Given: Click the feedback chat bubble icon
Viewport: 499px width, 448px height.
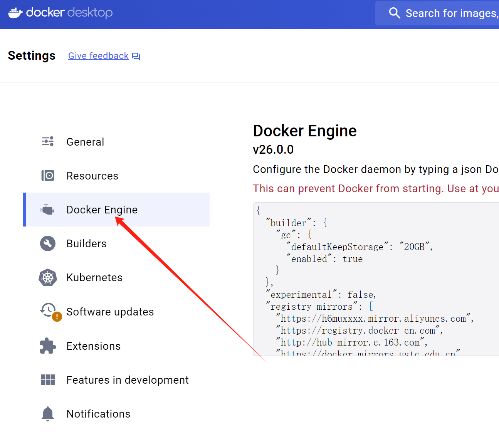Looking at the screenshot, I should coord(136,56).
